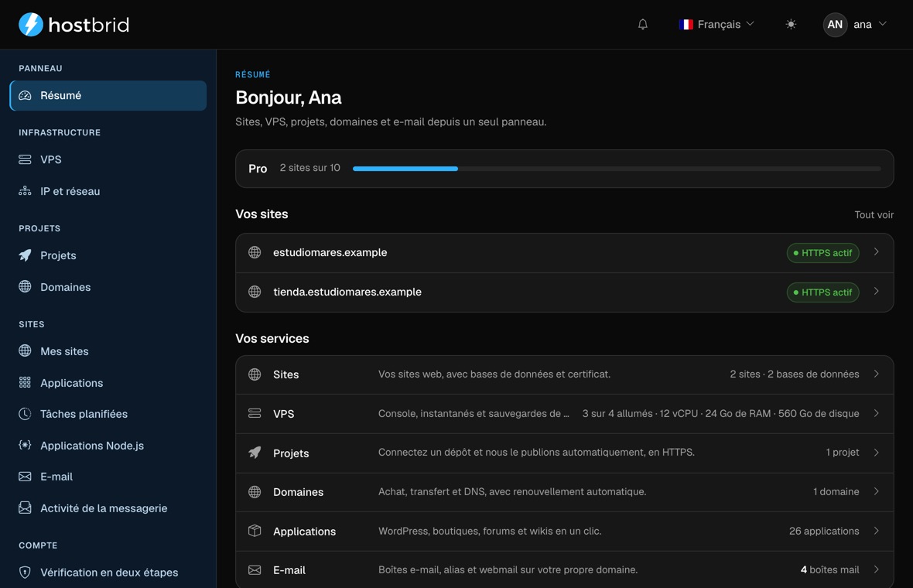Click the Vérification en deux étapes shield icon
Viewport: 913px width, 588px height.
point(25,572)
